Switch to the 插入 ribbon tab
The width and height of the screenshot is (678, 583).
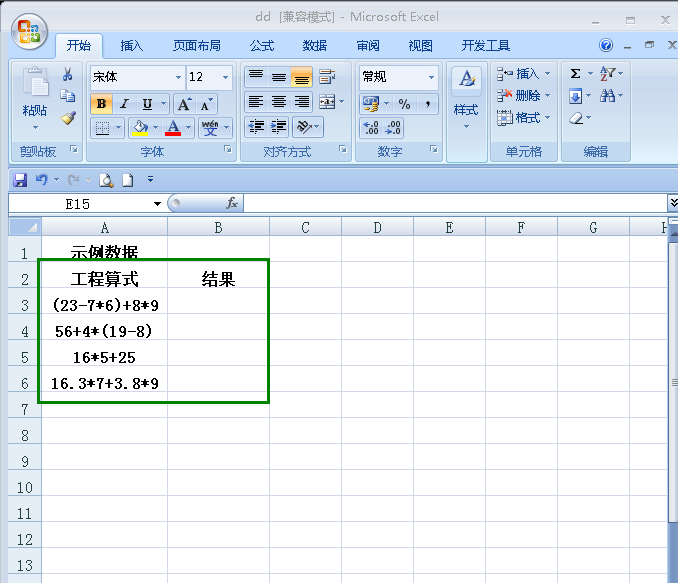click(x=132, y=46)
